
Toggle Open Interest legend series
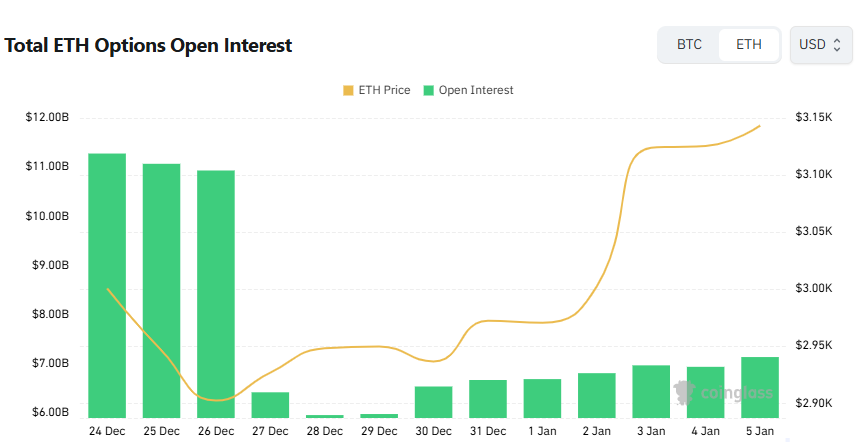click(x=468, y=90)
